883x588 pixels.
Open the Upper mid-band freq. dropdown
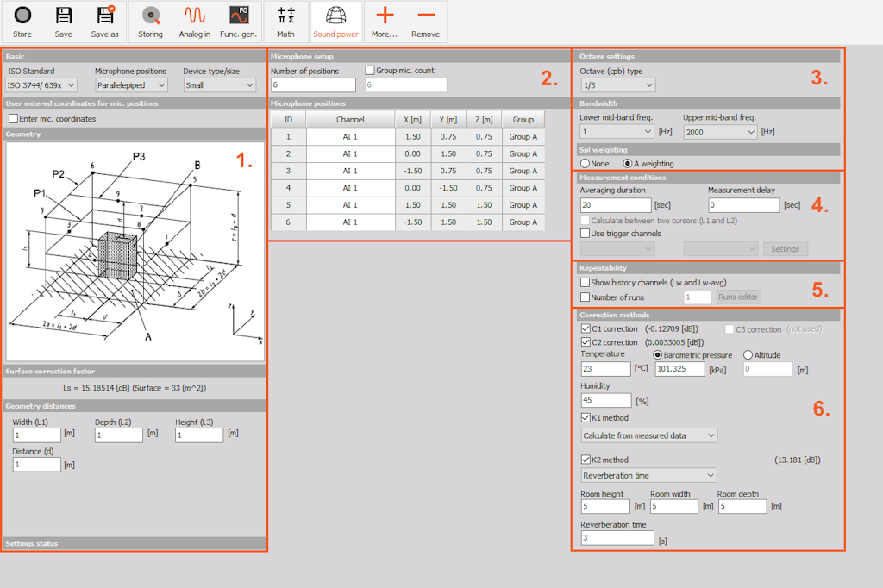pos(720,132)
